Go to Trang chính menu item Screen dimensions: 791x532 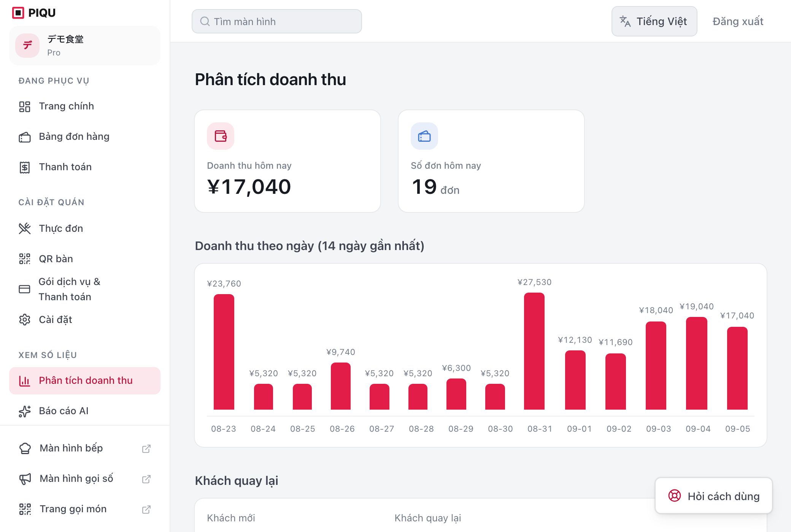[x=85, y=106]
